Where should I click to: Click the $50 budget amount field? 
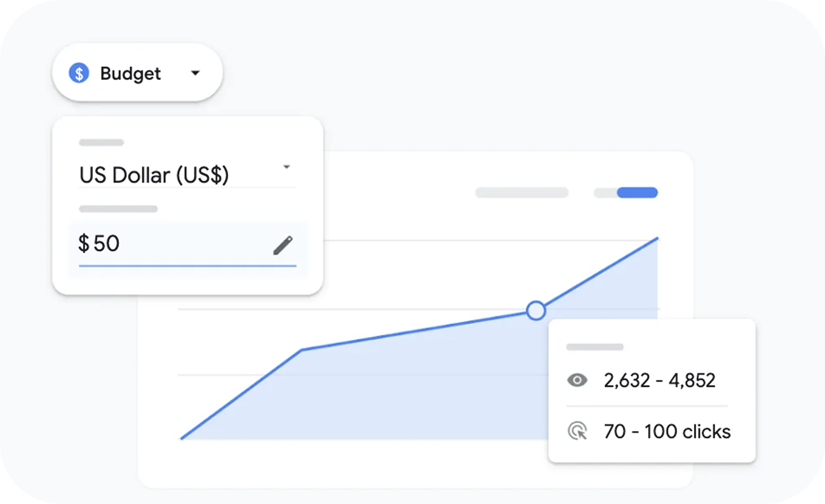click(x=173, y=244)
